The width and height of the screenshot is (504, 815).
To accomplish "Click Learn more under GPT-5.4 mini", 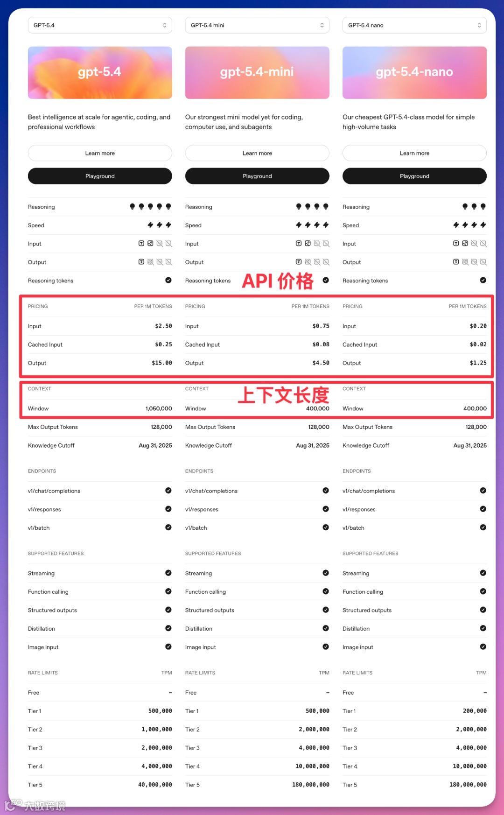I will click(x=257, y=153).
